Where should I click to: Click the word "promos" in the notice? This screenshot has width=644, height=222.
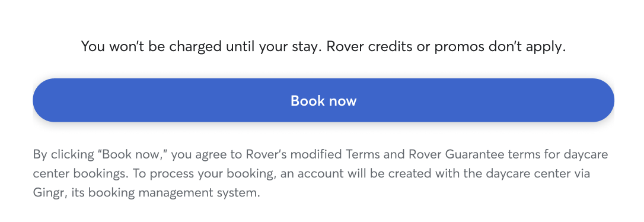tap(459, 46)
